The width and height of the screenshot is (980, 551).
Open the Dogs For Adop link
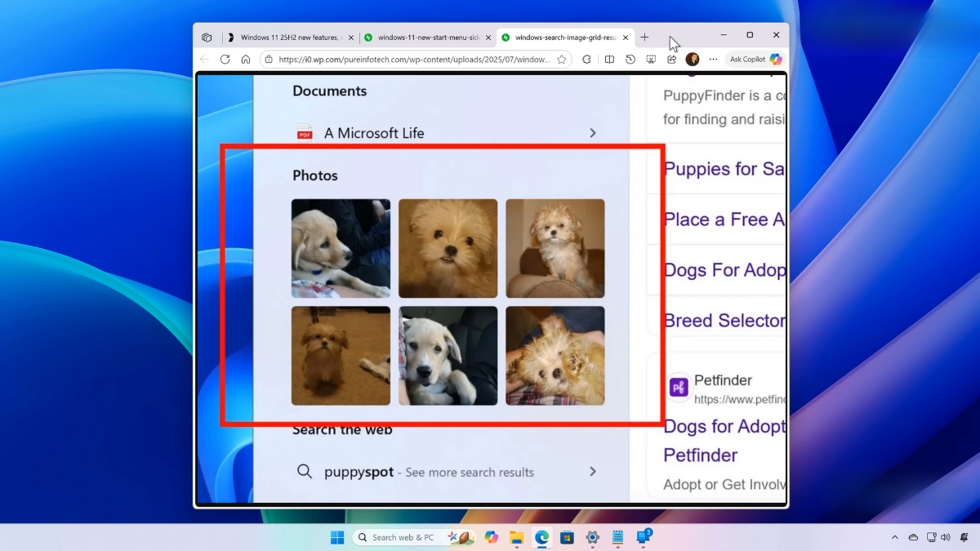point(724,270)
